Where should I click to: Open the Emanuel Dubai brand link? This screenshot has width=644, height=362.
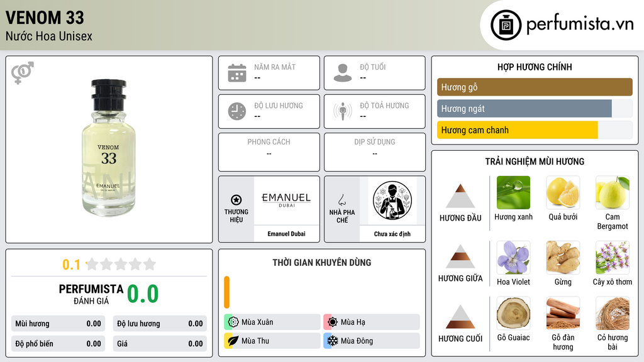pyautogui.click(x=286, y=234)
